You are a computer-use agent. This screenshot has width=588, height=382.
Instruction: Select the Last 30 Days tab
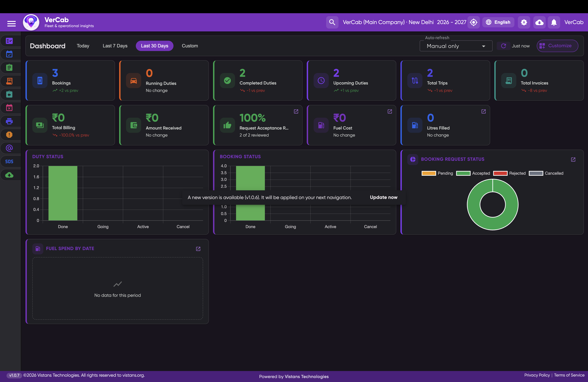click(x=154, y=46)
